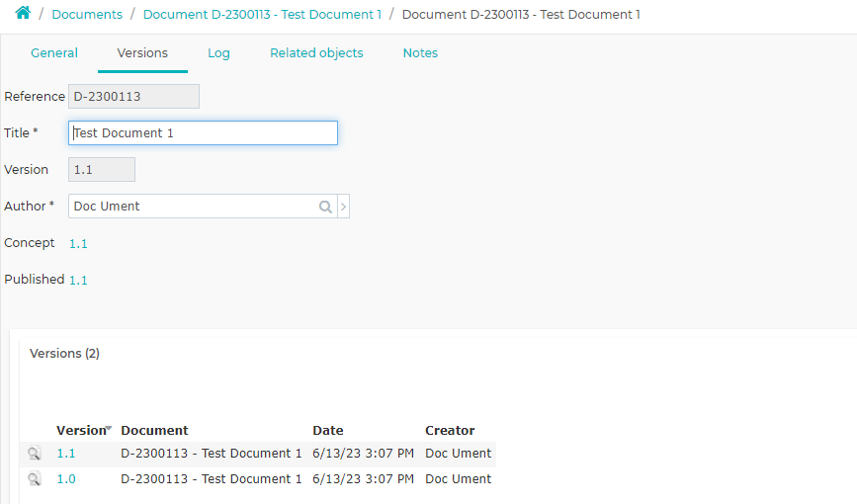Open Documents breadcrumb link
The image size is (857, 504).
[x=87, y=14]
